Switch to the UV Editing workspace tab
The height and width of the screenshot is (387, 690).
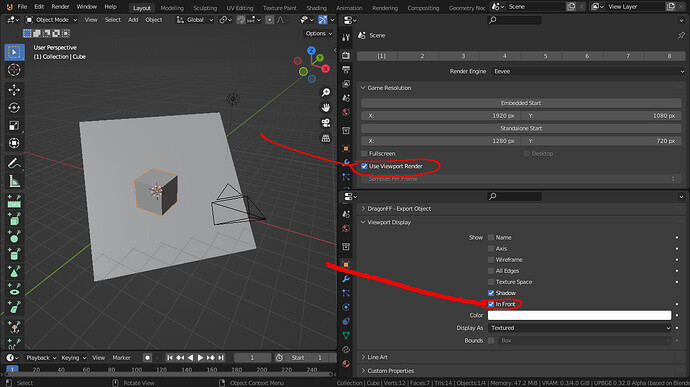pos(240,8)
